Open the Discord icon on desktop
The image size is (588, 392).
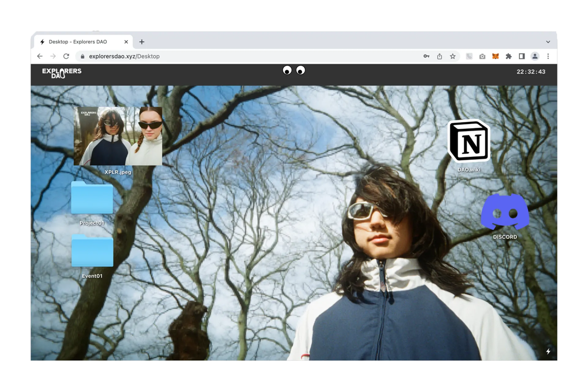[505, 212]
